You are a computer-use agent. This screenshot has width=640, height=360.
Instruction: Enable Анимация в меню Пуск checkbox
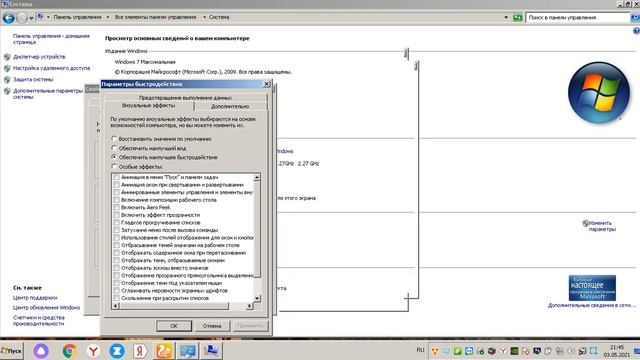[x=116, y=177]
